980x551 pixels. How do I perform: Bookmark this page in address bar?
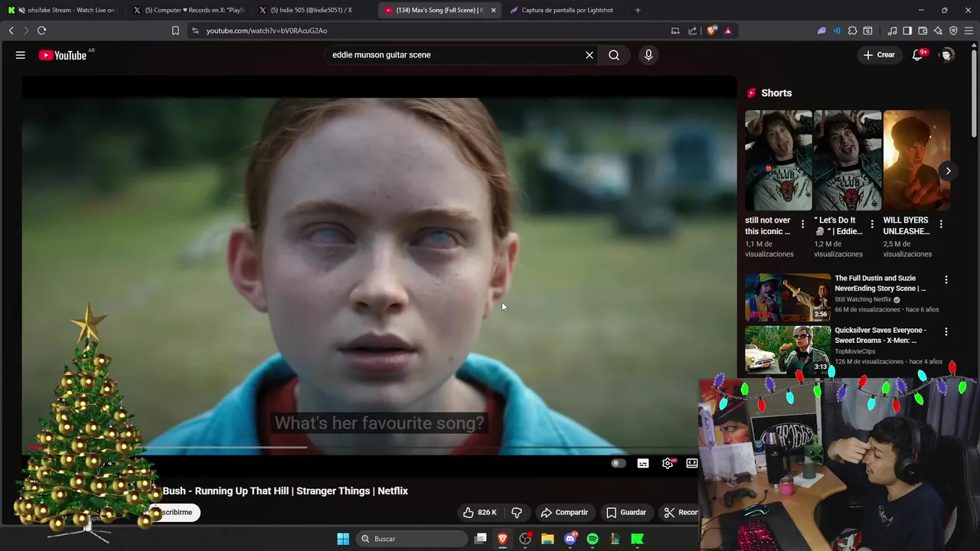(175, 31)
